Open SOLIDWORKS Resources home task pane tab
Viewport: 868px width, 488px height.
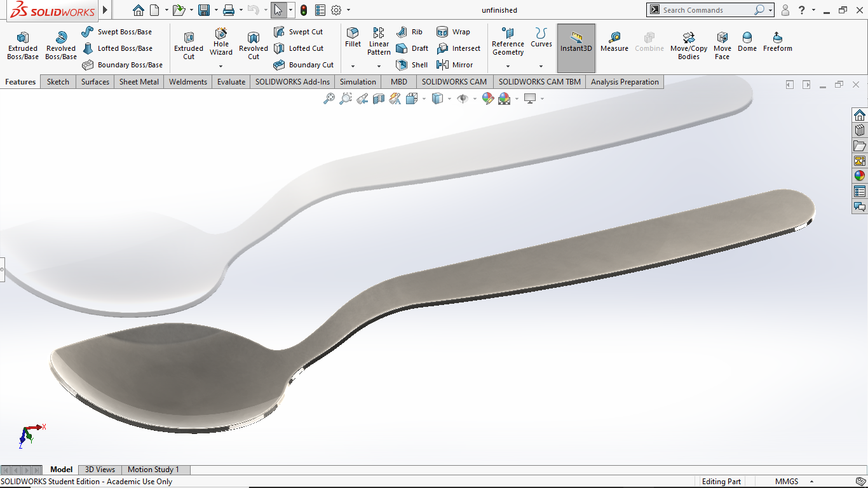(x=860, y=115)
